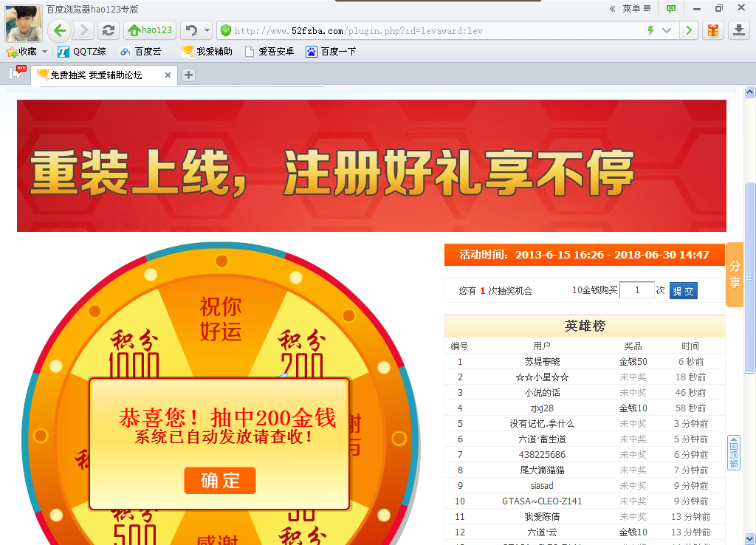Expand the address bar history dropdown

tap(667, 31)
